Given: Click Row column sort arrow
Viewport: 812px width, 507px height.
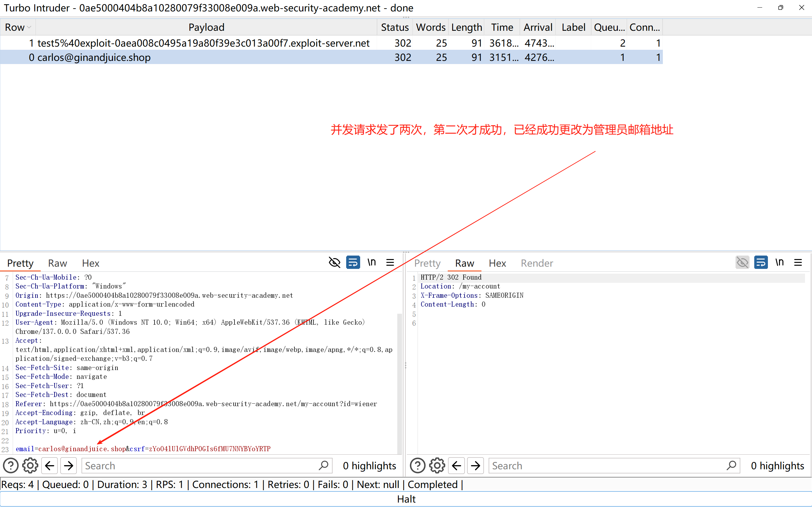Looking at the screenshot, I should point(29,27).
